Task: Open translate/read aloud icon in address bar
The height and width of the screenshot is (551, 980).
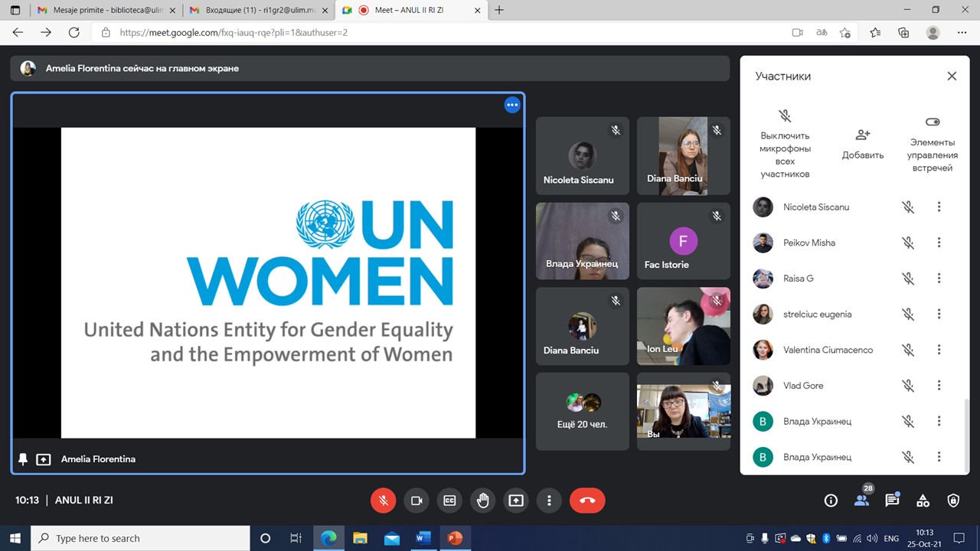Action: pyautogui.click(x=822, y=33)
